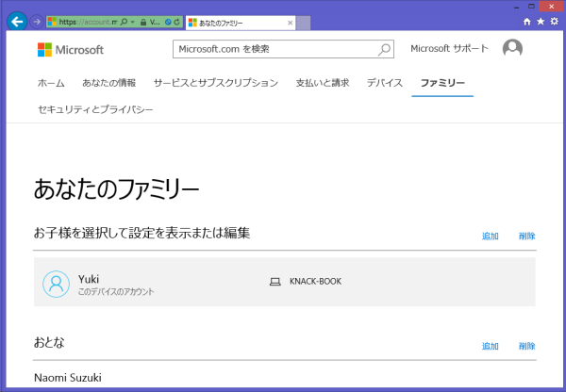Open the デバイス menu item
Image resolution: width=566 pixels, height=392 pixels.
[x=385, y=83]
